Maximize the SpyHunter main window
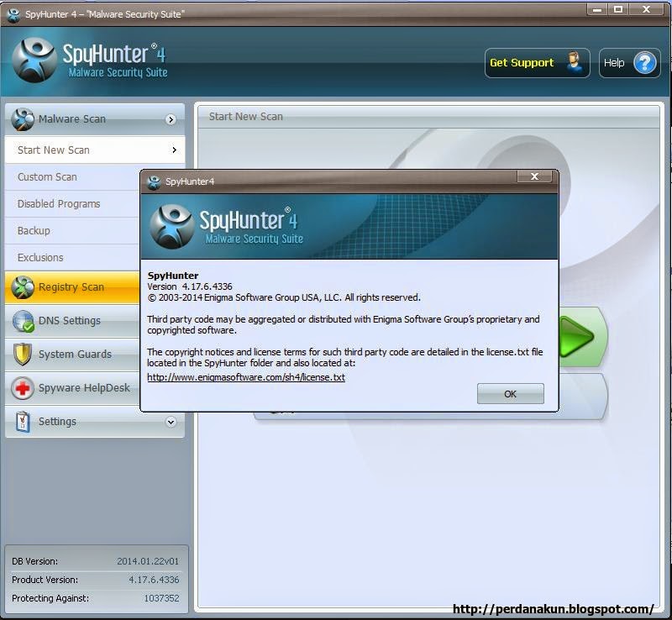 (x=618, y=9)
